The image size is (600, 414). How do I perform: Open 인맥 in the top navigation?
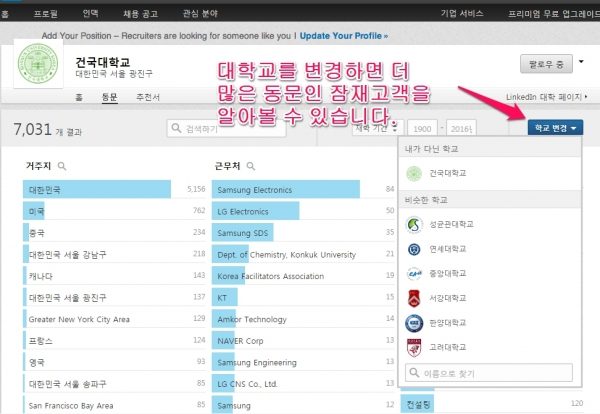(x=91, y=14)
